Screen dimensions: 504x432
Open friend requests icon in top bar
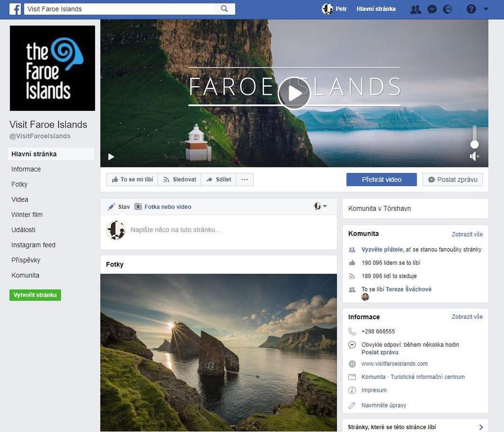(x=415, y=9)
